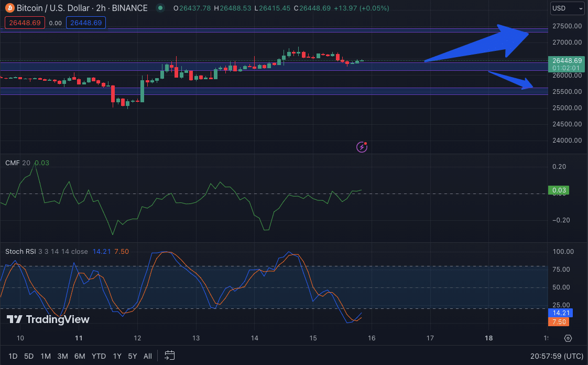Click the spread value 0.00
This screenshot has width=588, height=365.
point(56,23)
